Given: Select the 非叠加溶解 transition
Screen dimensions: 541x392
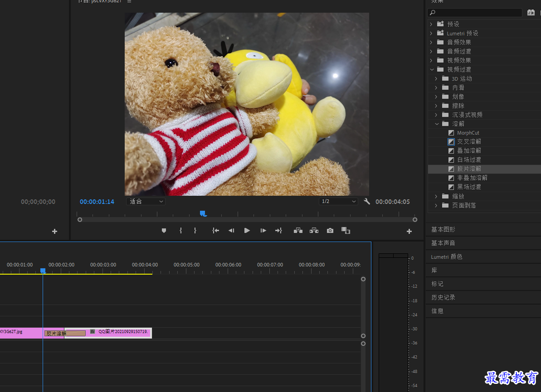Looking at the screenshot, I should (x=472, y=178).
